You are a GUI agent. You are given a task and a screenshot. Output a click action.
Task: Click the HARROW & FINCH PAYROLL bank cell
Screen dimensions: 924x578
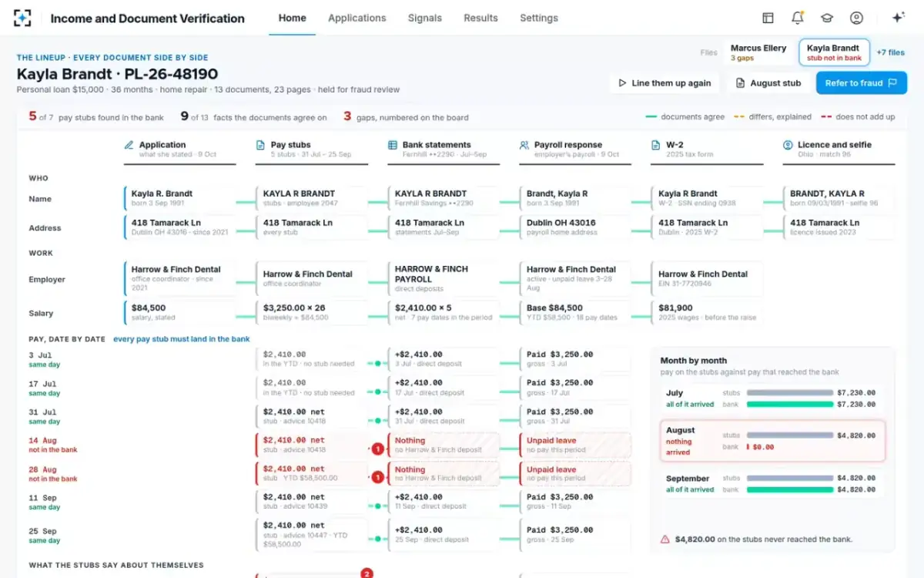click(444, 278)
